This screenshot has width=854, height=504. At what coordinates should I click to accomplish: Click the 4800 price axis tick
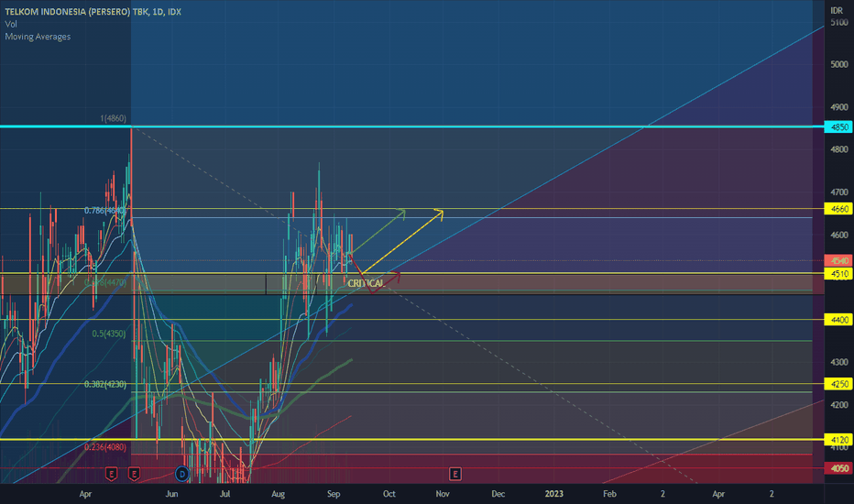click(839, 149)
